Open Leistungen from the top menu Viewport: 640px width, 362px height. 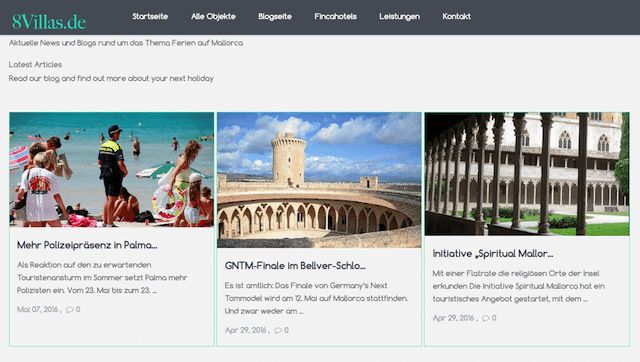point(399,17)
